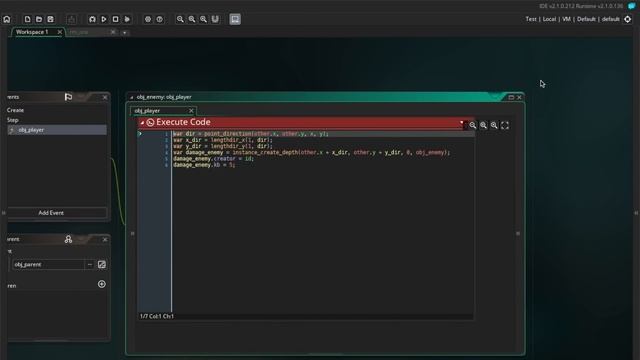The width and height of the screenshot is (640, 360).
Task: Click the Execute Code header title
Action: [x=183, y=122]
